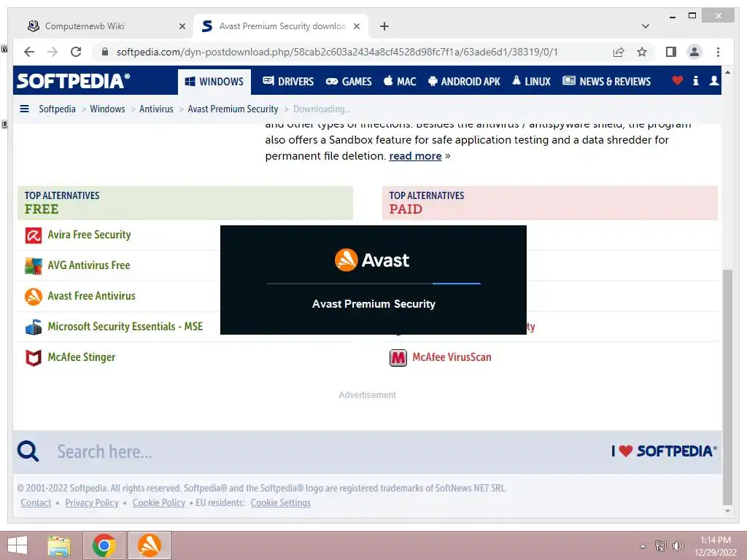Open the Mac section
747x560 pixels.
coord(400,82)
